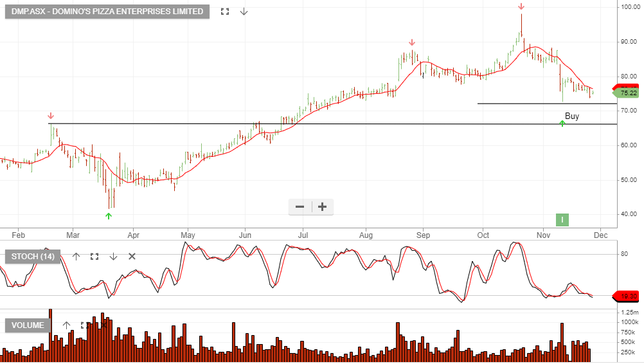This screenshot has height=364, width=644.
Task: Open the VOLUME indicator label
Action: click(28, 325)
